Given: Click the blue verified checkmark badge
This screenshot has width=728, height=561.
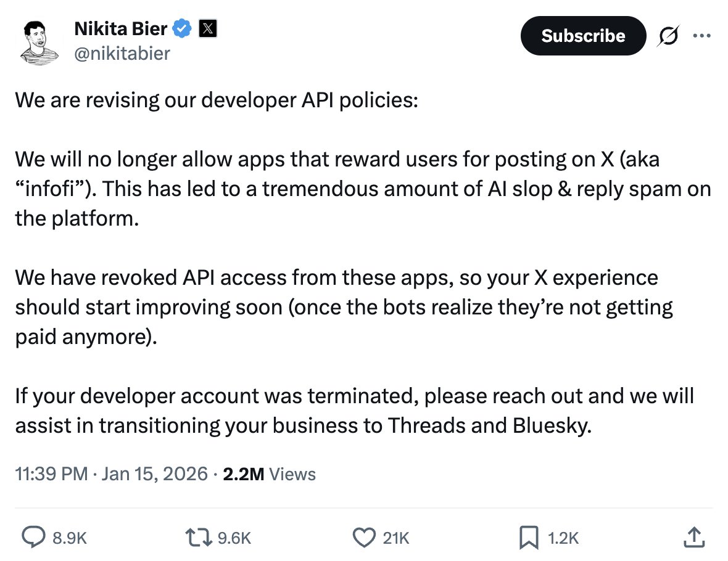Looking at the screenshot, I should 182,28.
